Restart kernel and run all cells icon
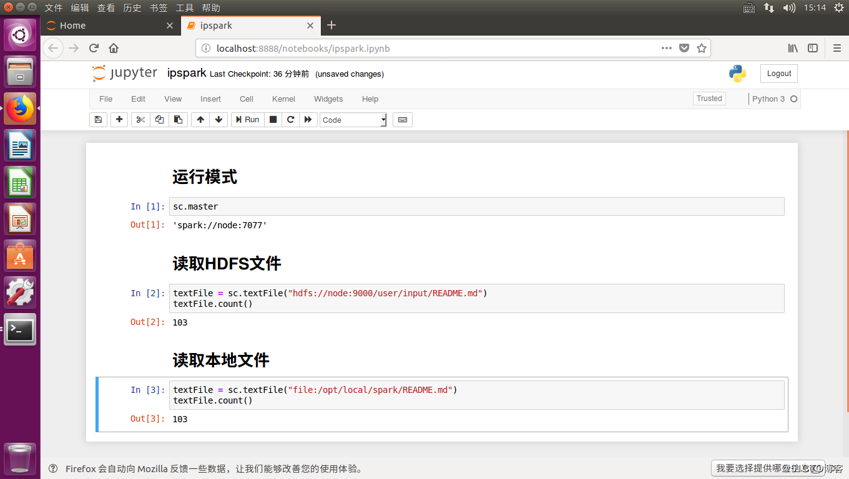This screenshot has width=849, height=479. click(x=308, y=120)
